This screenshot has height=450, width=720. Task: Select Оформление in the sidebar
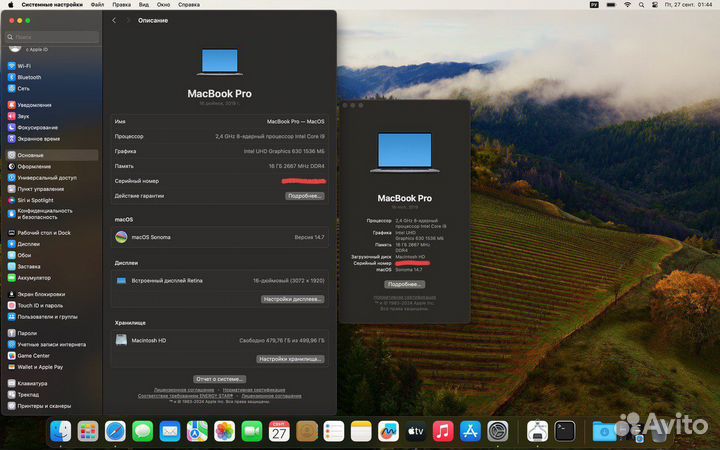coord(52,167)
